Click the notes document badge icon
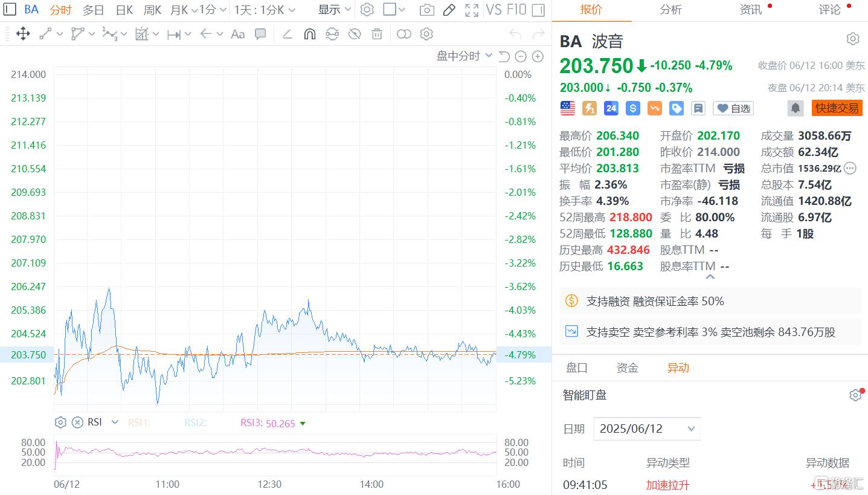 [x=698, y=108]
